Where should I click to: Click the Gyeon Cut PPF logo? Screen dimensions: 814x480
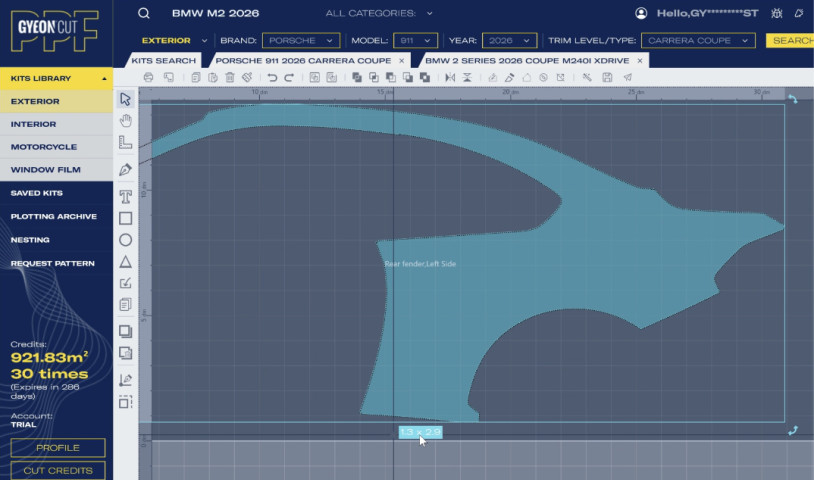point(55,31)
